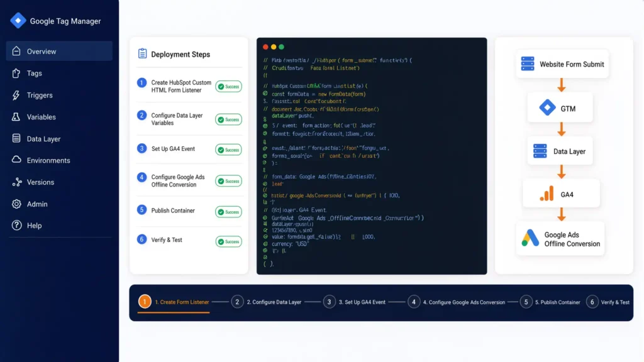Click the Triggers lightning bolt icon
The height and width of the screenshot is (362, 644).
(x=16, y=95)
